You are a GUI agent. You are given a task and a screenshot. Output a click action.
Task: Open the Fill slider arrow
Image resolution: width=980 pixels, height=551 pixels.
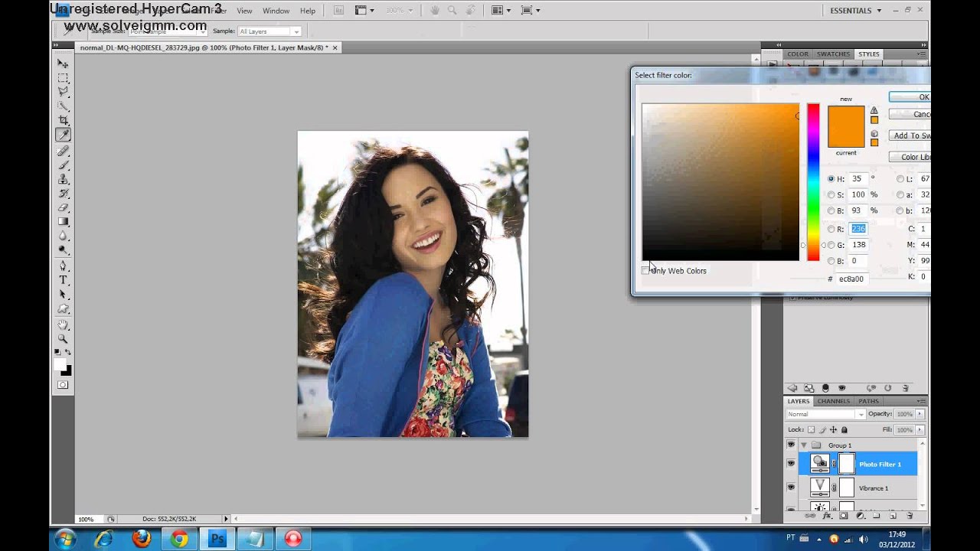[x=920, y=429]
